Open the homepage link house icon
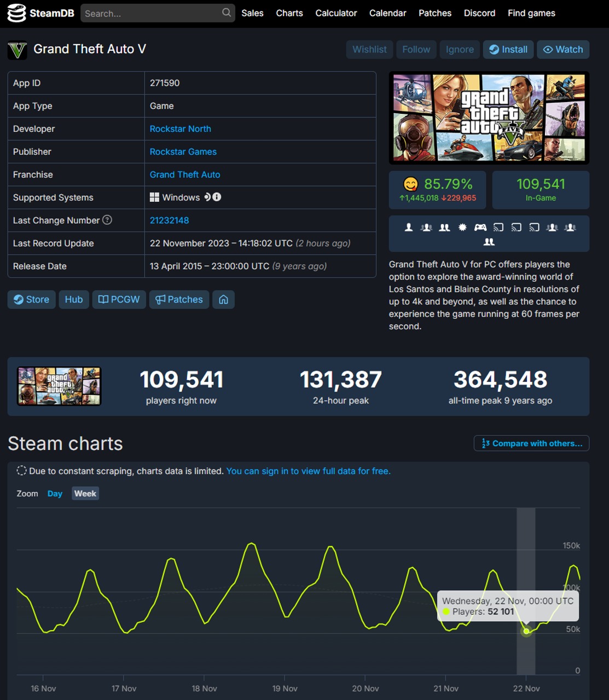Viewport: 609px width, 700px height. (223, 300)
